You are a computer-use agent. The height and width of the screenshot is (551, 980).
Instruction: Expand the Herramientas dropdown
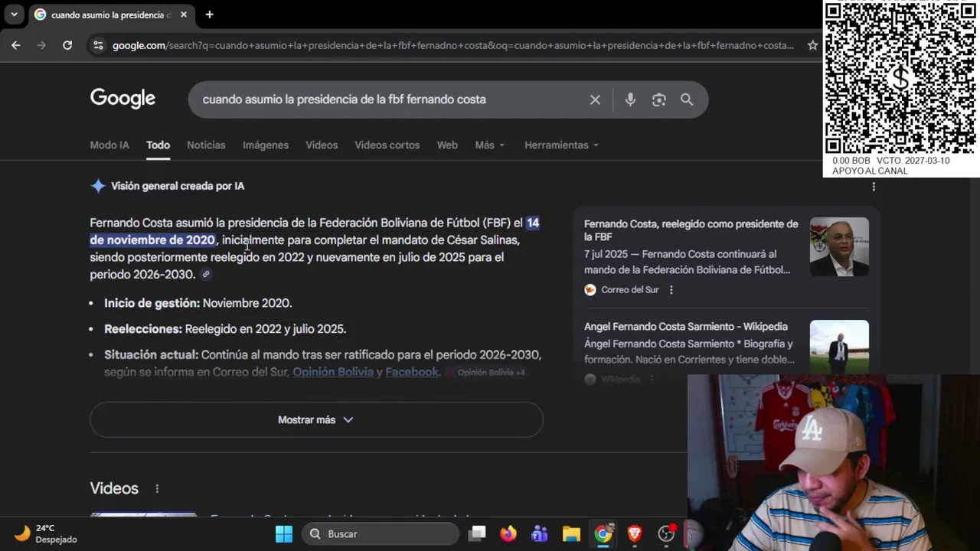pyautogui.click(x=561, y=145)
